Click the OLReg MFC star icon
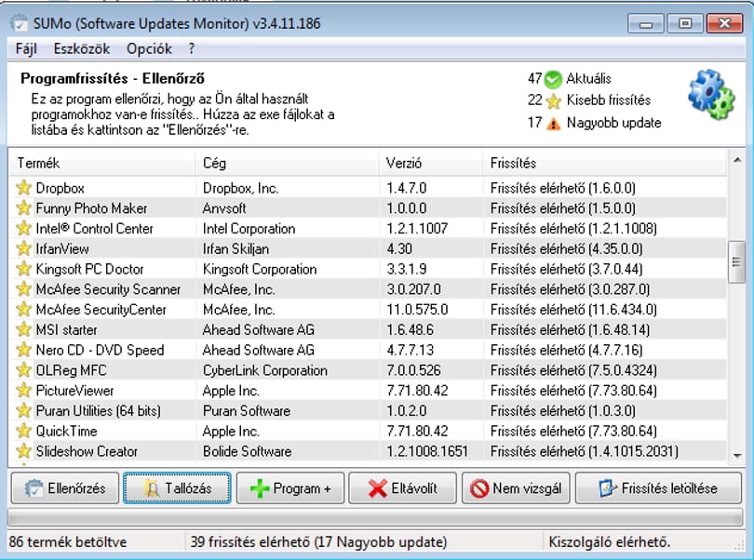Viewport: 754px width, 560px height. tap(23, 369)
